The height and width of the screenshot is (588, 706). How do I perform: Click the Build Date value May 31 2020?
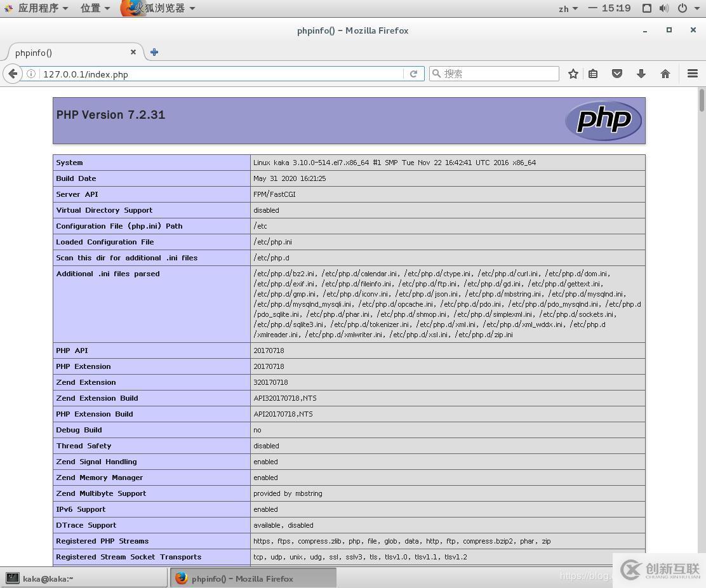(x=290, y=178)
